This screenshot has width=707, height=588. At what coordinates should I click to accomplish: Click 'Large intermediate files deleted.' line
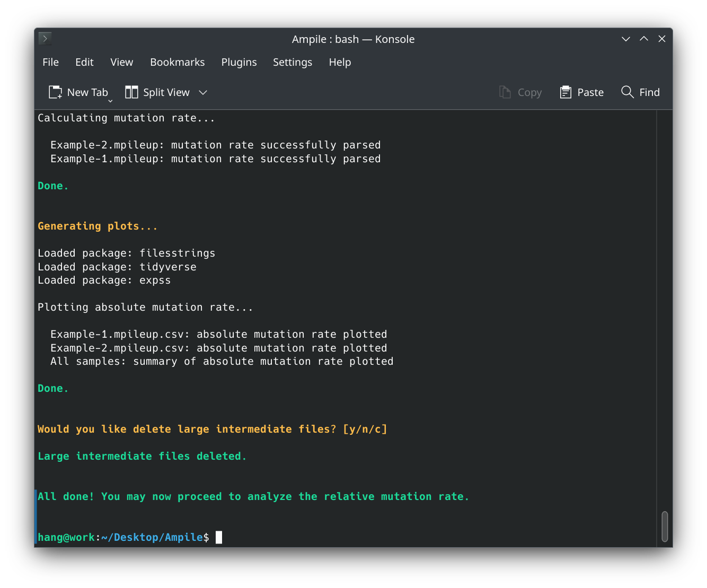click(x=142, y=456)
